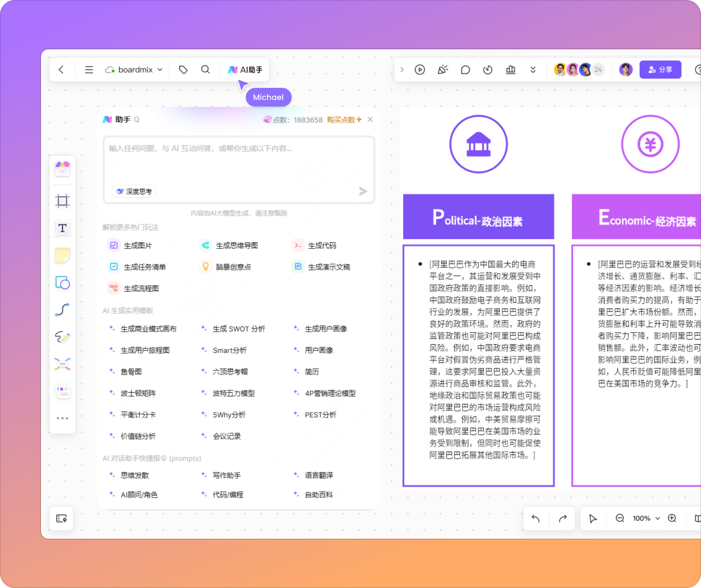701x588 pixels.
Task: Choose 生成用户画像 template
Action: point(320,329)
